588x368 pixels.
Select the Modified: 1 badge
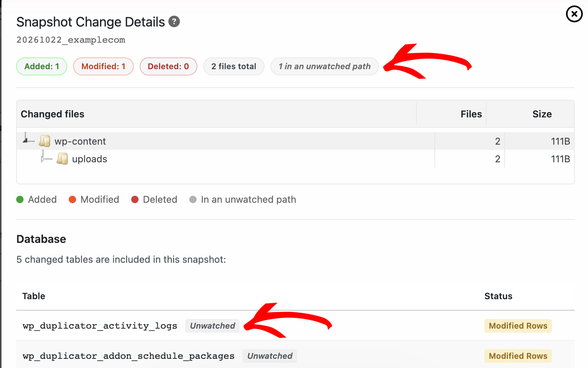(x=103, y=67)
